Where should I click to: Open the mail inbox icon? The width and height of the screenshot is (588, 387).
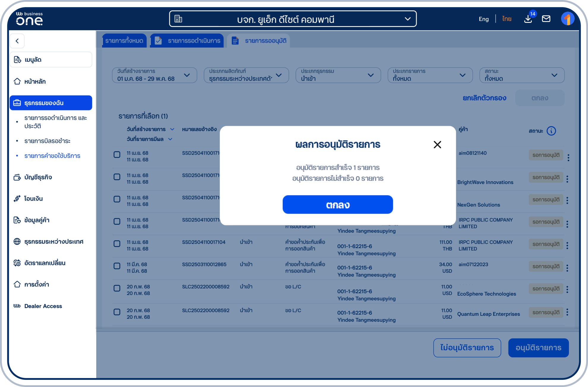coord(546,19)
